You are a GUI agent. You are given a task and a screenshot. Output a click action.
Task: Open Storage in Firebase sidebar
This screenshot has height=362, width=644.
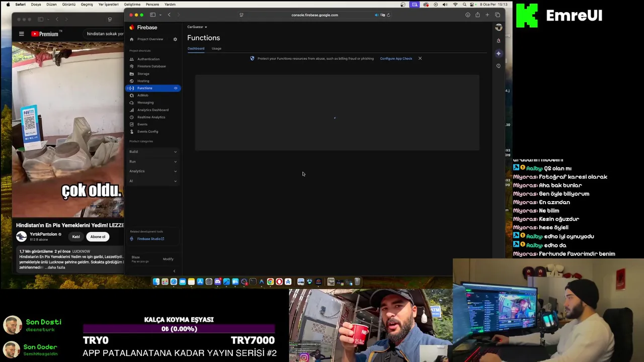click(x=143, y=74)
